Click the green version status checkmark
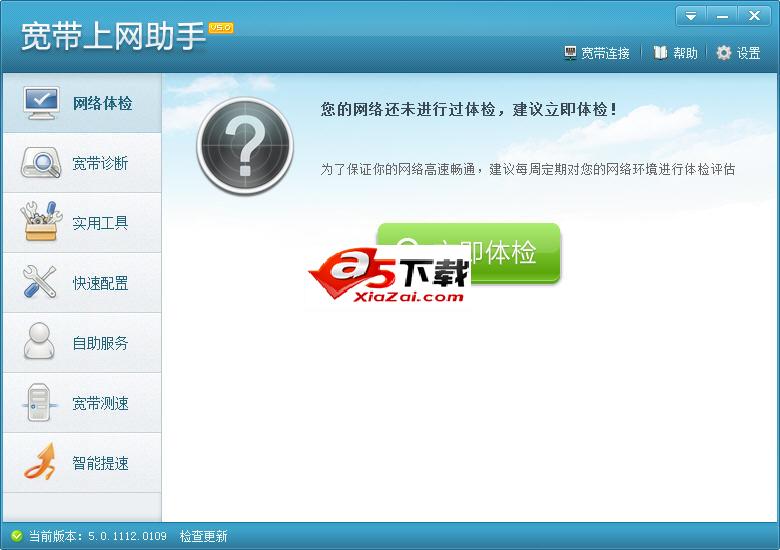 (x=16, y=536)
